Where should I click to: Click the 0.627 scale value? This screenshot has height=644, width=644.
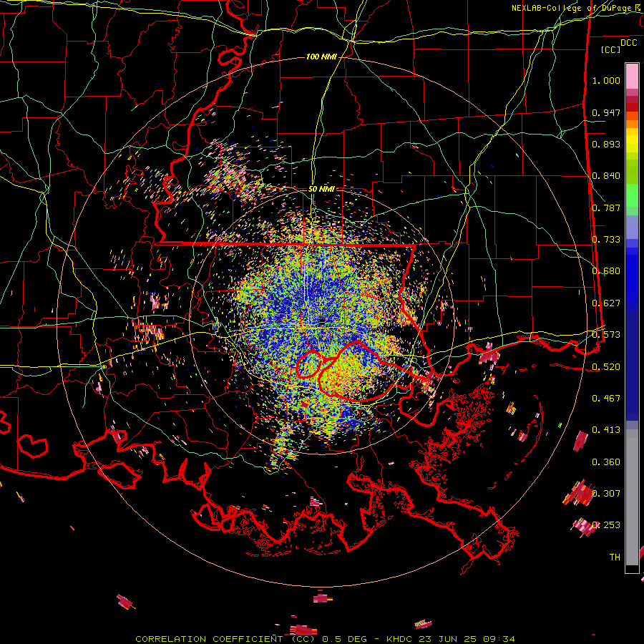point(606,303)
